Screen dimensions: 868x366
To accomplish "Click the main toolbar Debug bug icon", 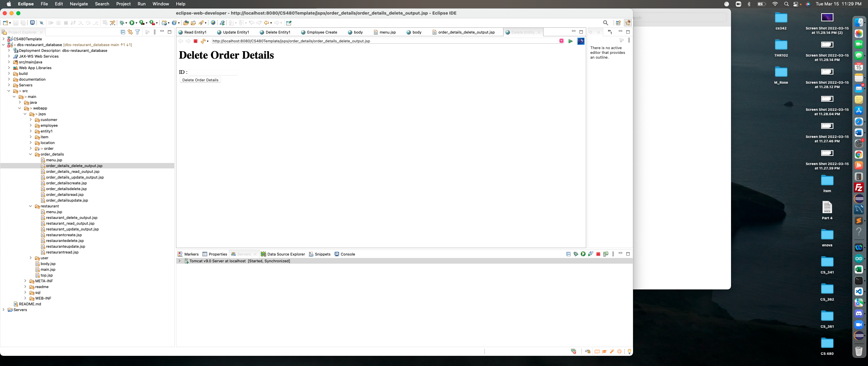I will [x=122, y=23].
